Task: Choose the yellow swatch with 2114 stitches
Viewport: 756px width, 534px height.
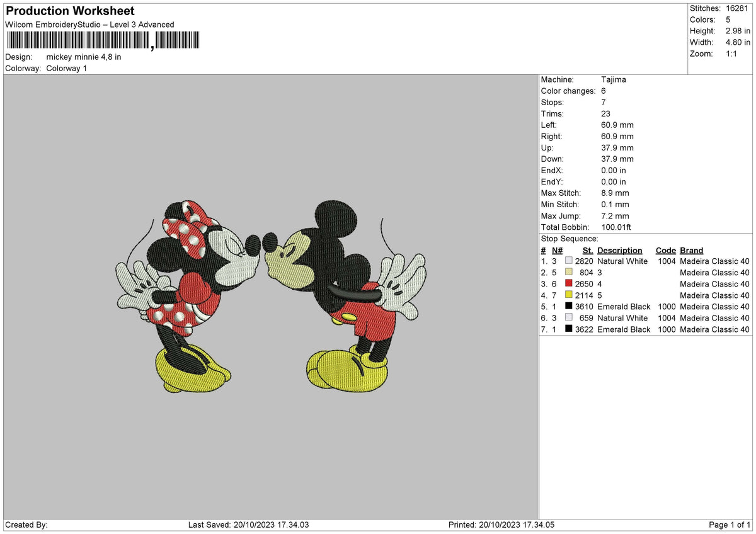Action: click(x=569, y=295)
